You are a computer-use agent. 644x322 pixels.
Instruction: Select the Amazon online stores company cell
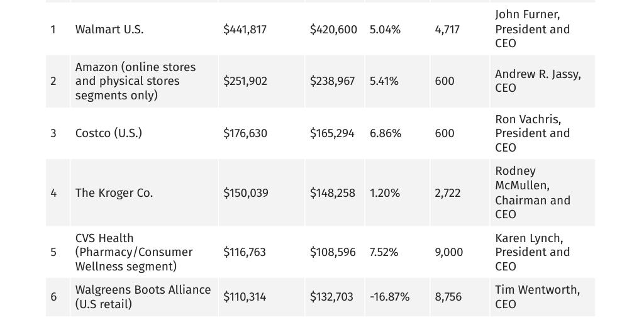point(135,81)
